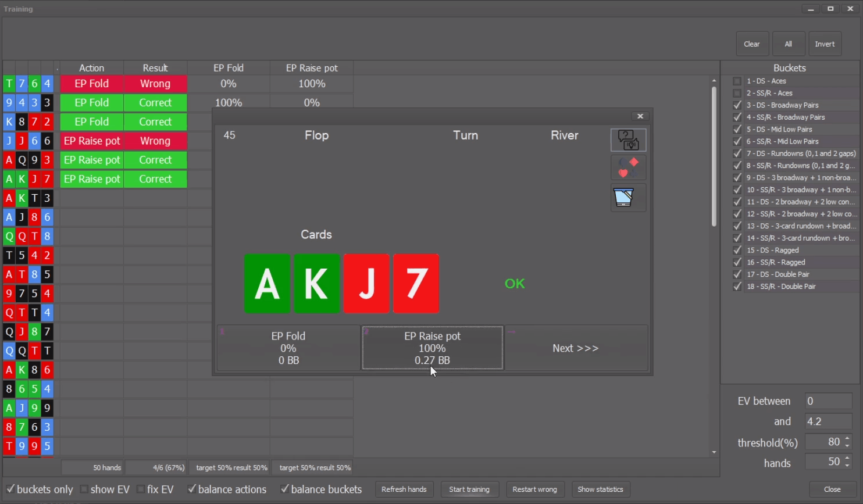
Task: Enable bucket 2 - SS/R - Aces
Action: coord(737,93)
